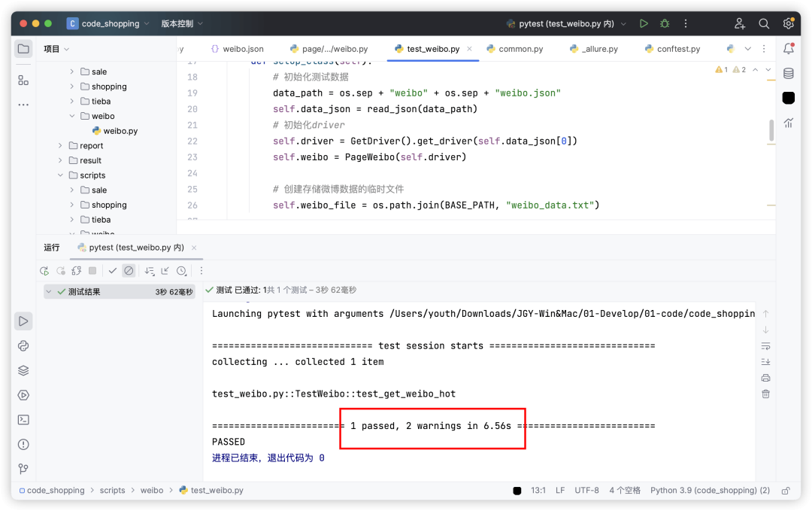The width and height of the screenshot is (812, 511).
Task: Close the pytest run tab
Action: (194, 248)
